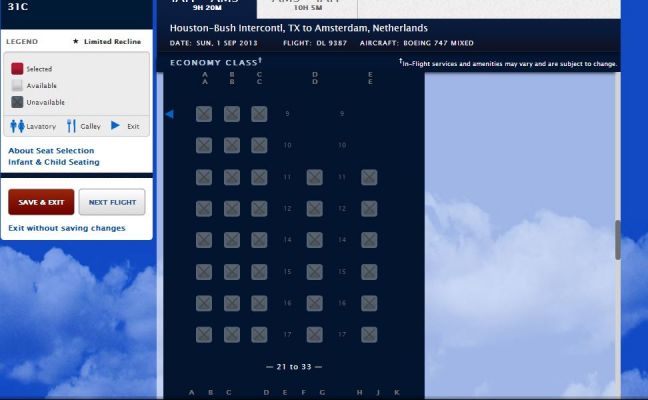Switch to the 9H 20M flight tab
648x400 pixels.
pos(215,6)
